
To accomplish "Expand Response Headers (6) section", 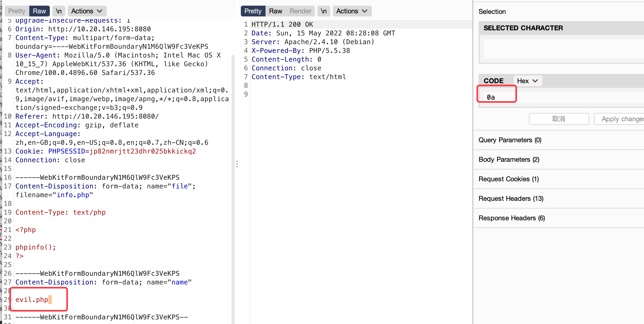I will click(512, 218).
